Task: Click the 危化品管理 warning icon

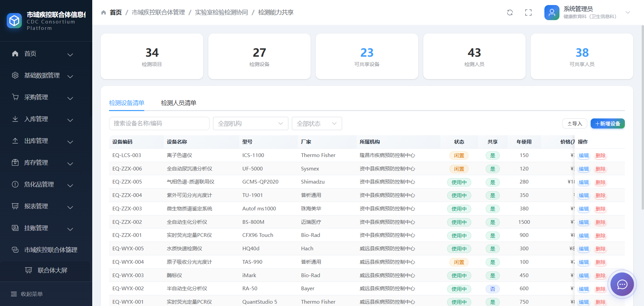Action: point(15,184)
